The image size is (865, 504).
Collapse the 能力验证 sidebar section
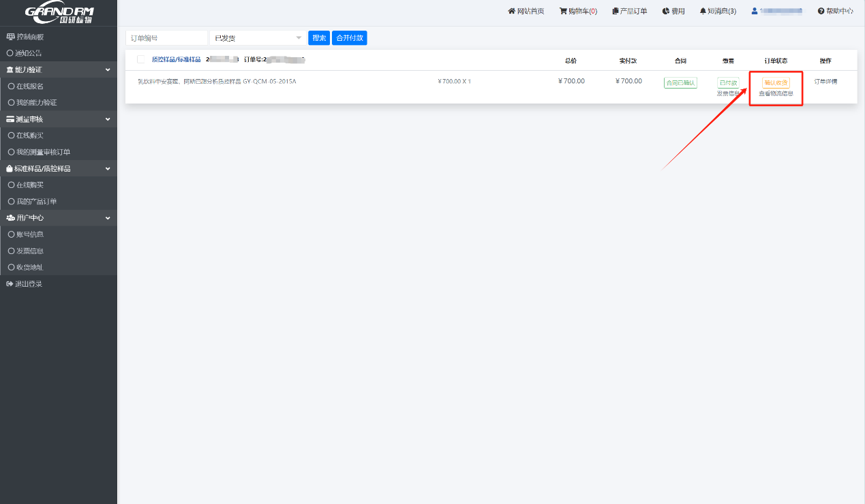coord(108,70)
